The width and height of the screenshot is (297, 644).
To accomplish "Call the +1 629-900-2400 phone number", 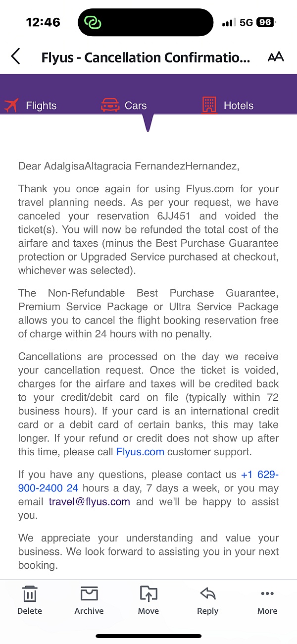I will (259, 474).
